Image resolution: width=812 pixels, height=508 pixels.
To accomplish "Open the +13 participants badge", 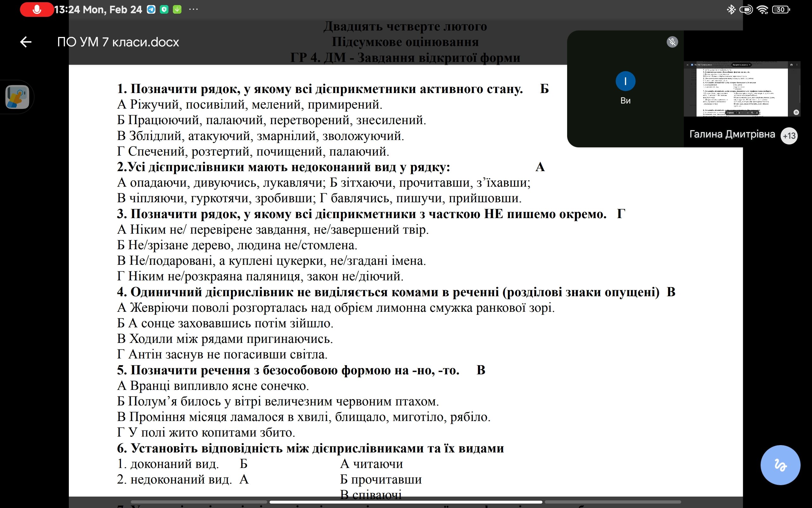I will pyautogui.click(x=789, y=136).
